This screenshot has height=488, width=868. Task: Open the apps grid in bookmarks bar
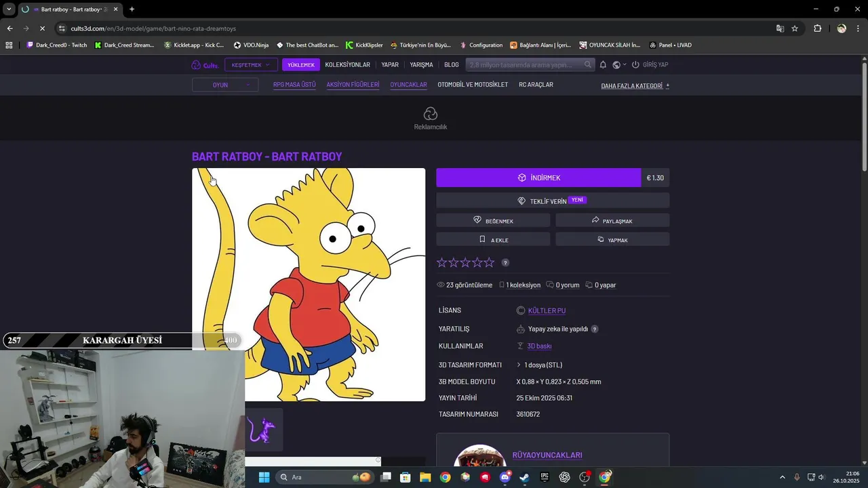point(9,45)
